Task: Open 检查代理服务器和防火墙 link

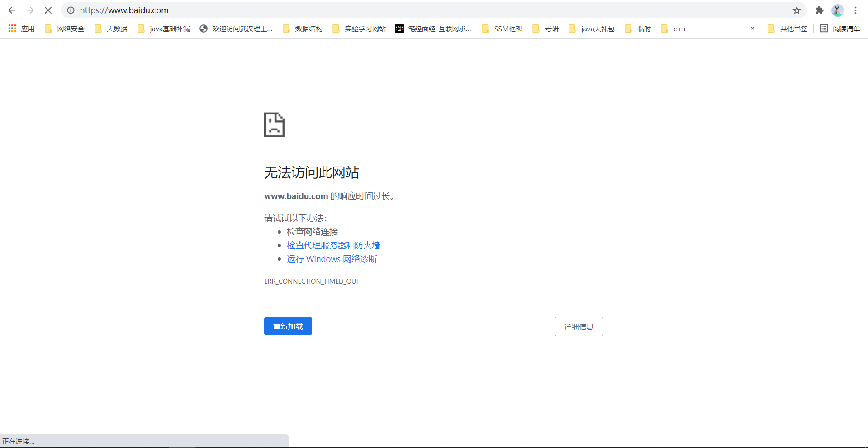Action: point(333,245)
